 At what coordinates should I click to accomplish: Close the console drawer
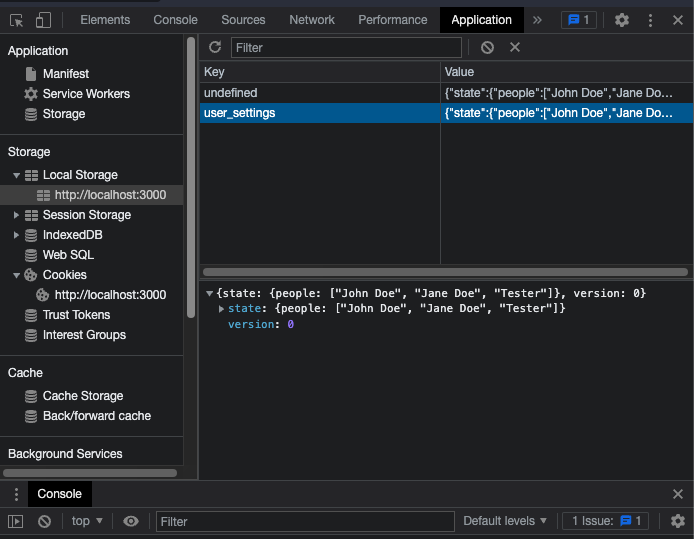point(678,494)
